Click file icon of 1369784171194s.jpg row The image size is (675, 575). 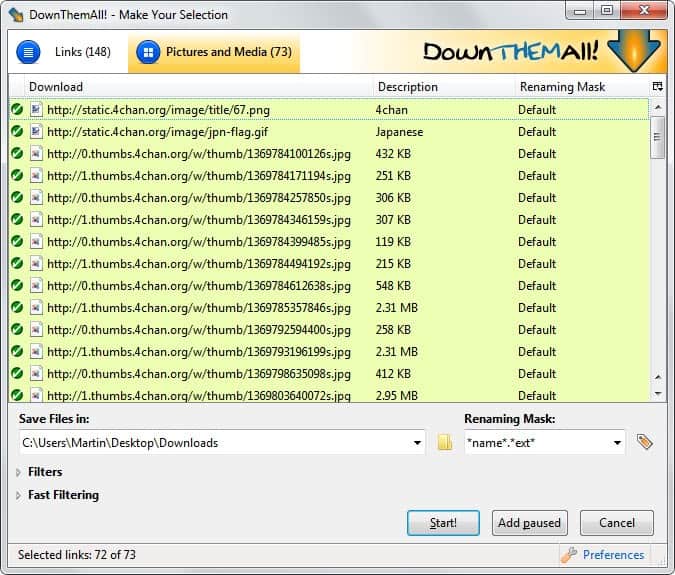(x=36, y=176)
